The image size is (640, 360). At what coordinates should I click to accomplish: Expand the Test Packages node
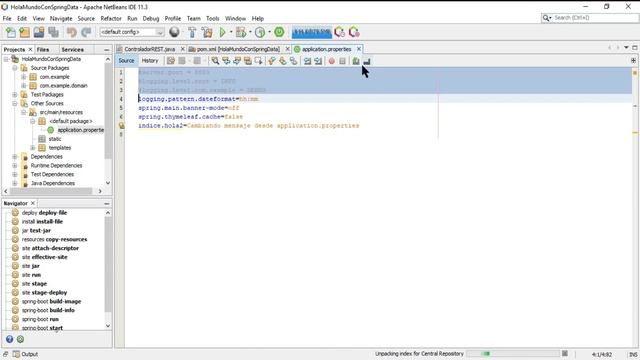(15, 95)
